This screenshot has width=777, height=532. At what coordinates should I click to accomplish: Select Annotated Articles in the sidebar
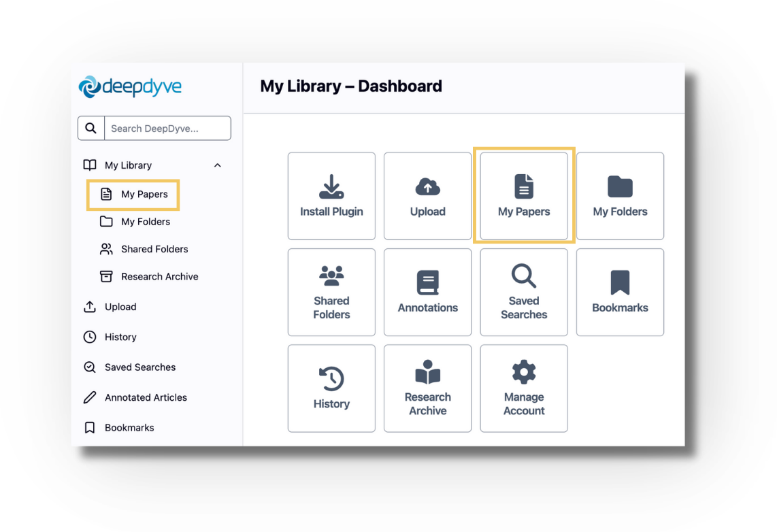(146, 397)
